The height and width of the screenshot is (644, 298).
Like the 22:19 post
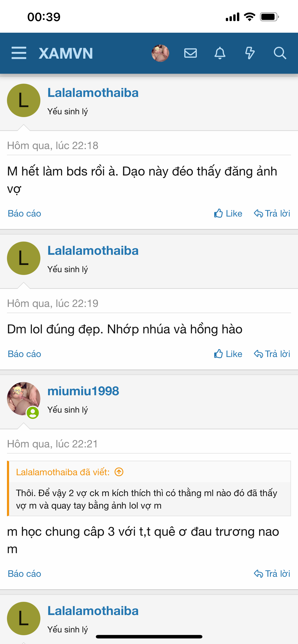(x=228, y=354)
